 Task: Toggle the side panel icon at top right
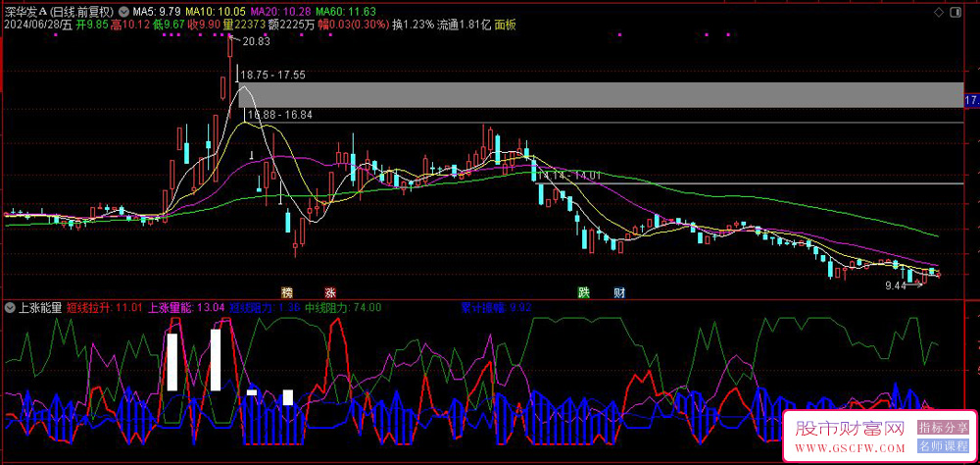967,9
